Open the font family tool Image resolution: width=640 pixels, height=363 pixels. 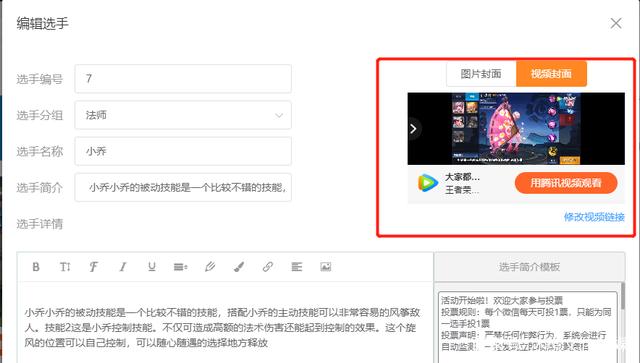tap(93, 267)
